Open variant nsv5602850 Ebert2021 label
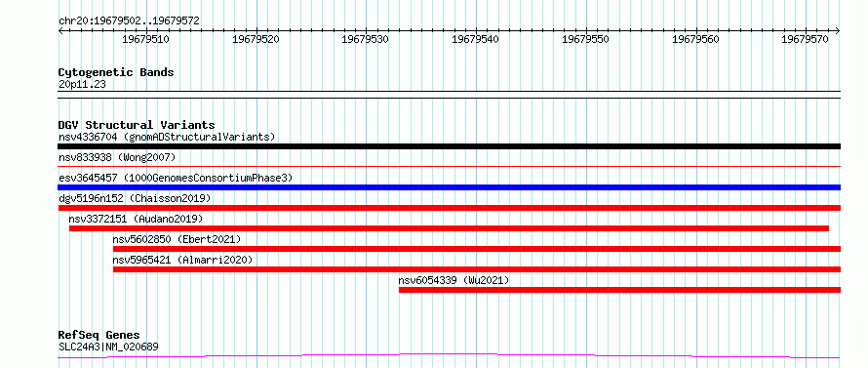Screen dimensions: 868x368 click(178, 239)
